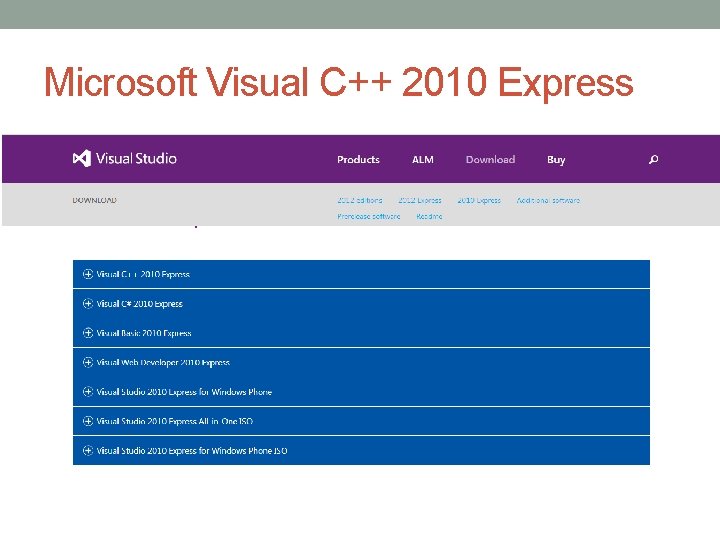The image size is (720, 540).
Task: Open the Prerelease software link
Action: [369, 216]
